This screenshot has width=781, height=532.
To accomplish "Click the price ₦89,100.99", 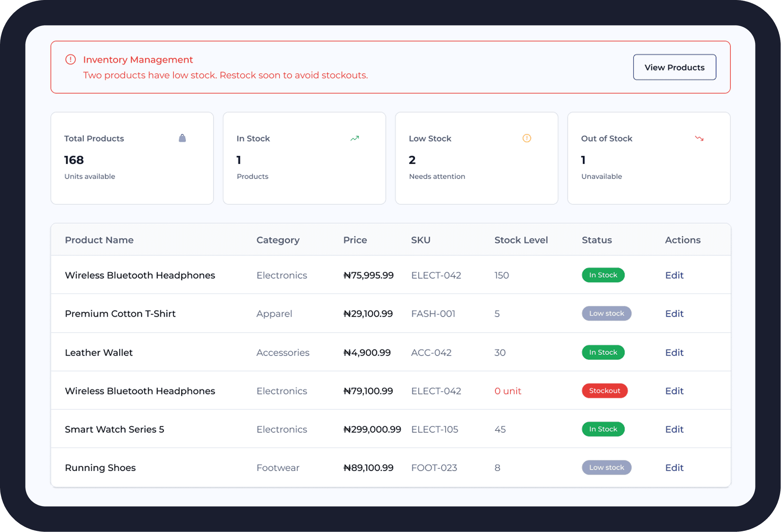I will [x=368, y=467].
